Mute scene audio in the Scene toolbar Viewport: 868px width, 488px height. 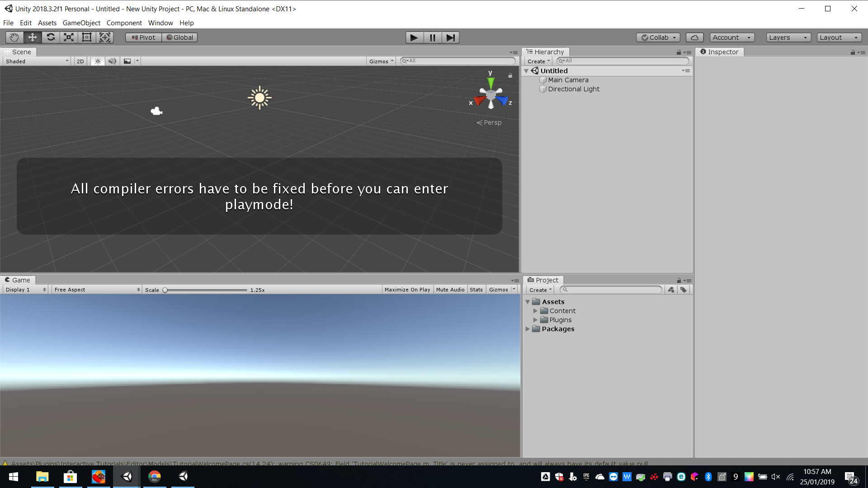tap(112, 61)
